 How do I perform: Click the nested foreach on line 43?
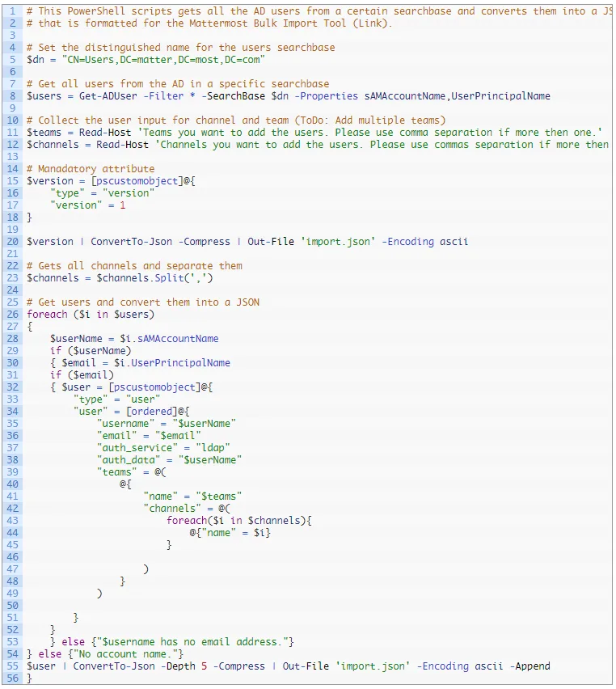187,521
